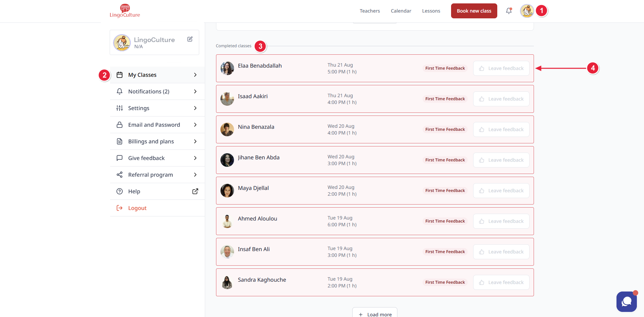The image size is (644, 317).
Task: Open Help via its external link icon
Action: click(195, 191)
